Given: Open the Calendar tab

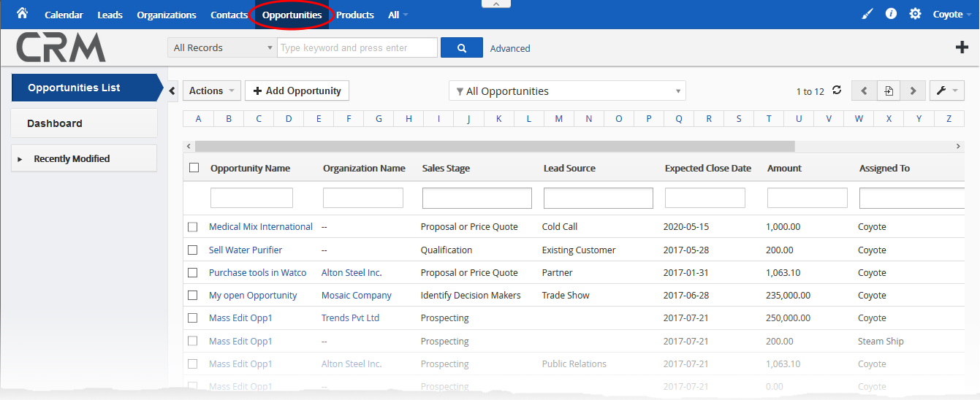Looking at the screenshot, I should pyautogui.click(x=64, y=15).
